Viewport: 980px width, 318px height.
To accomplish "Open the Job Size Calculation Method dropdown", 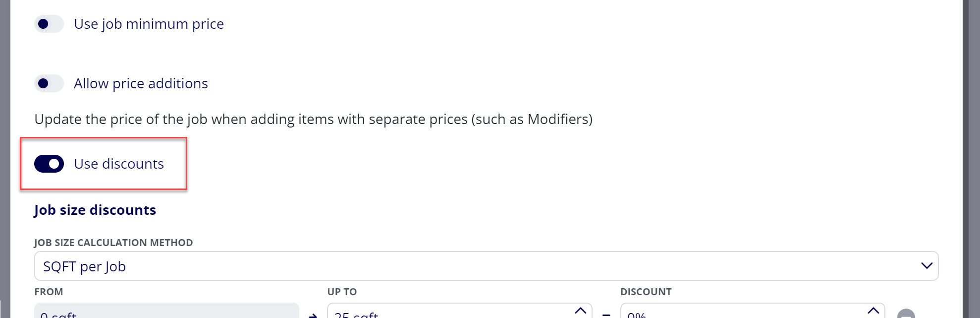I will (x=486, y=266).
